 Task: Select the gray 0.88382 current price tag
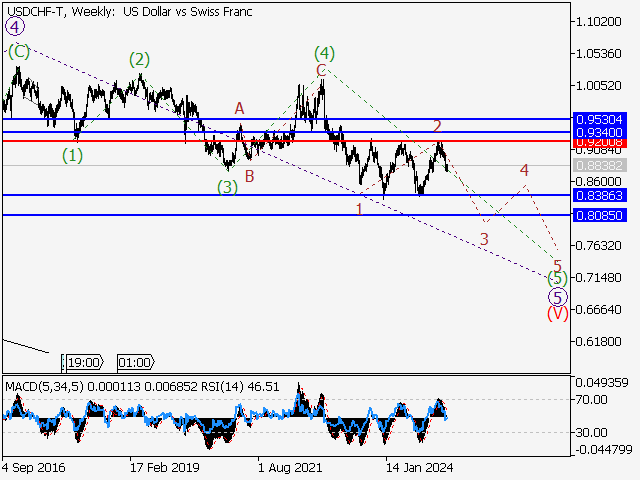point(599,164)
